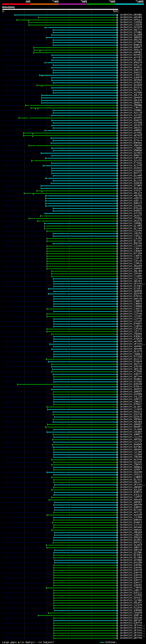Screen dimensions: 146x644
Task: Select UniRef100_Q119B5 in the hit list
Action: [x=131, y=35]
